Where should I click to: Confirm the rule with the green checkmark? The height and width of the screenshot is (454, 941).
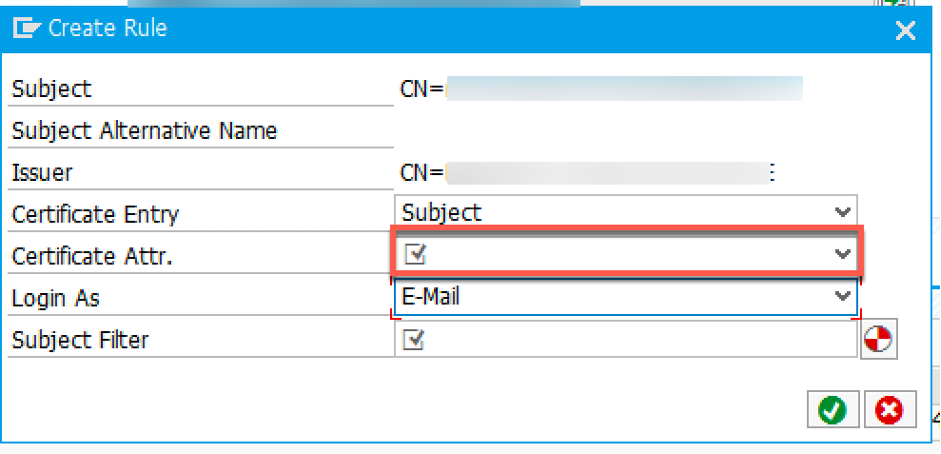833,410
